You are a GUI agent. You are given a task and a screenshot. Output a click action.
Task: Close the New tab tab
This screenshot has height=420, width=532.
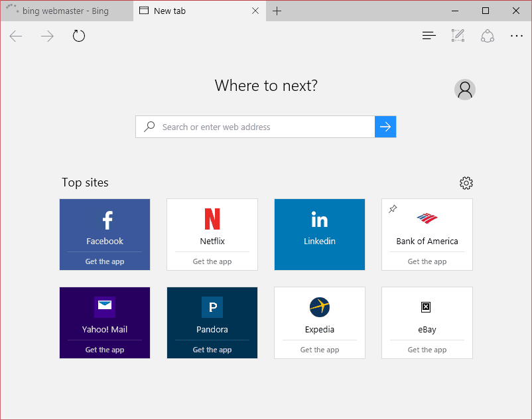[255, 11]
